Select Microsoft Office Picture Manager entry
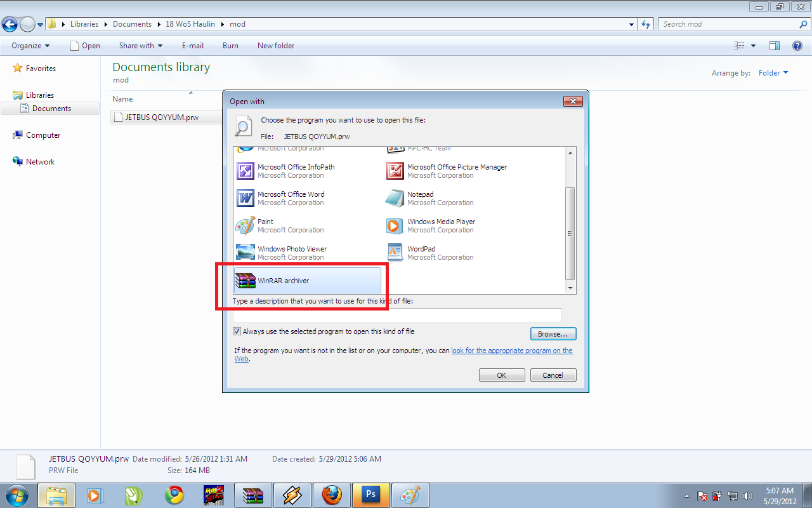Image resolution: width=812 pixels, height=508 pixels. [458, 171]
